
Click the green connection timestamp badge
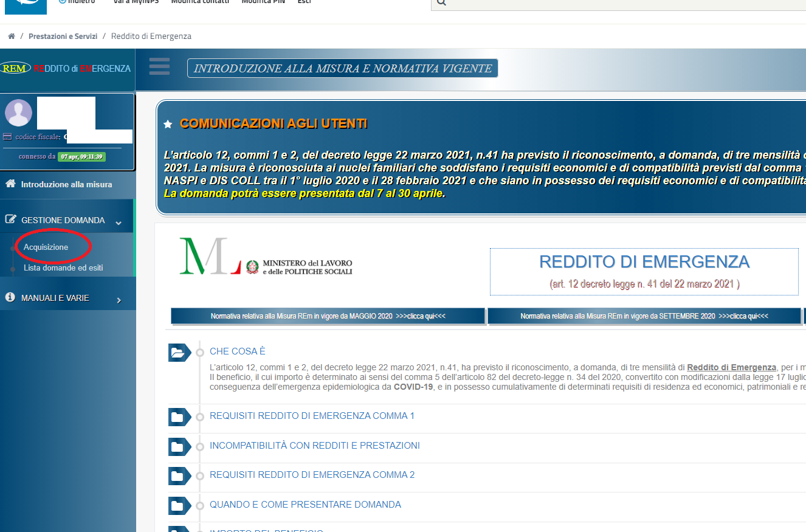(x=81, y=156)
